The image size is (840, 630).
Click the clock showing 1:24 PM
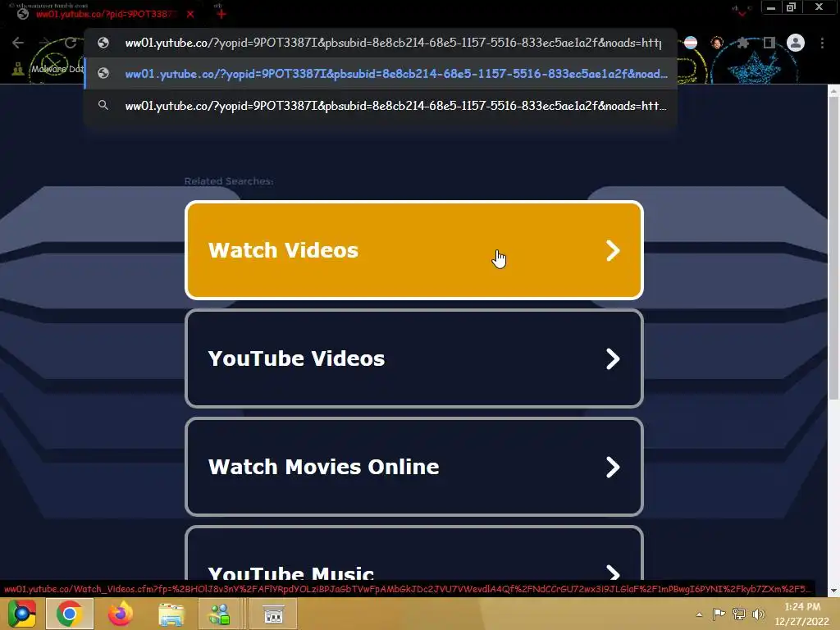pyautogui.click(x=801, y=614)
